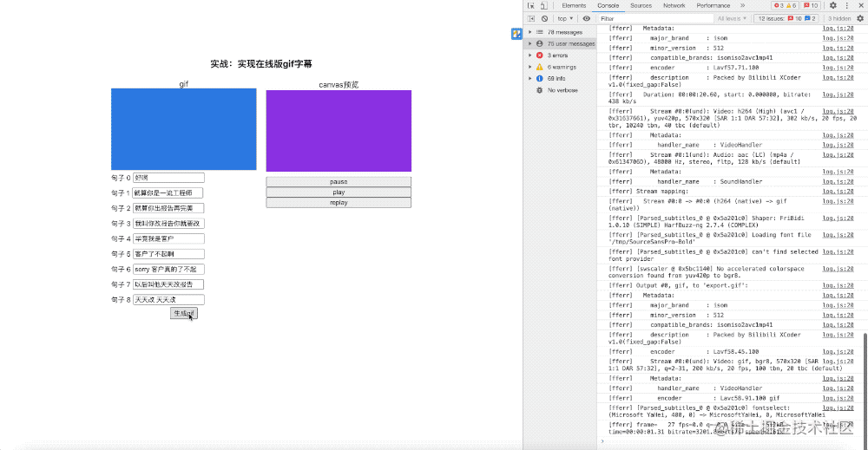Click the 句子 1 text field

tap(168, 193)
